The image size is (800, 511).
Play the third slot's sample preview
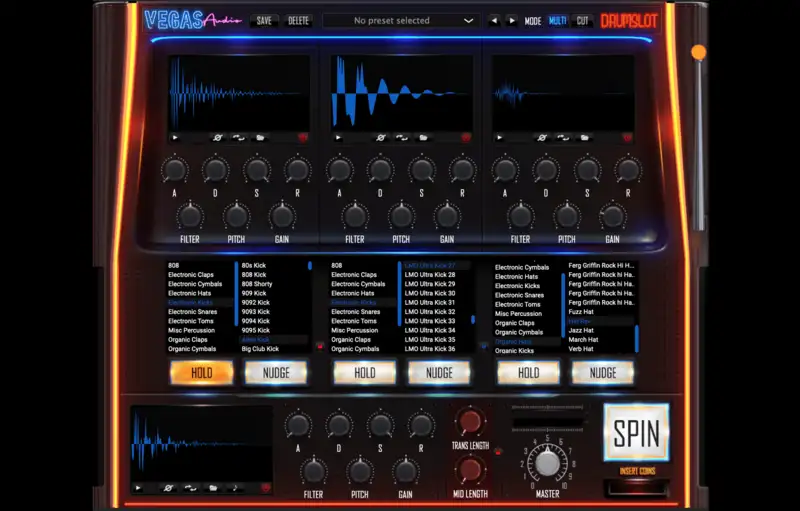(x=499, y=138)
